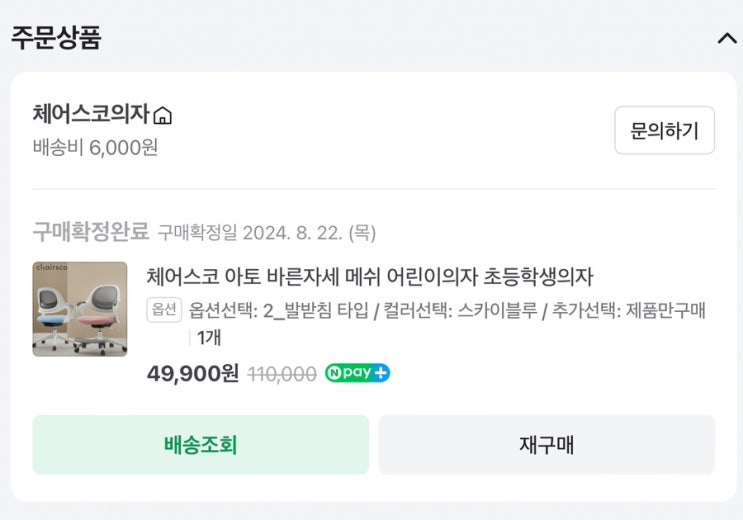Click the option details text line

(447, 310)
